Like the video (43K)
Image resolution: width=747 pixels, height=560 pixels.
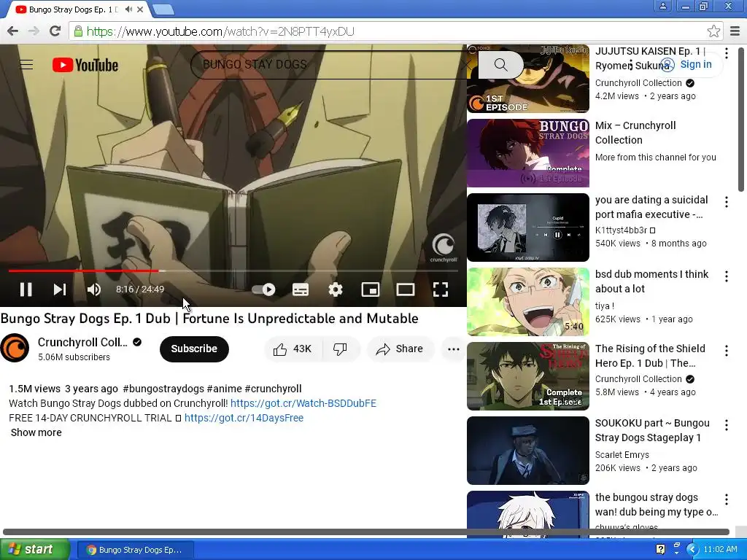coord(293,349)
